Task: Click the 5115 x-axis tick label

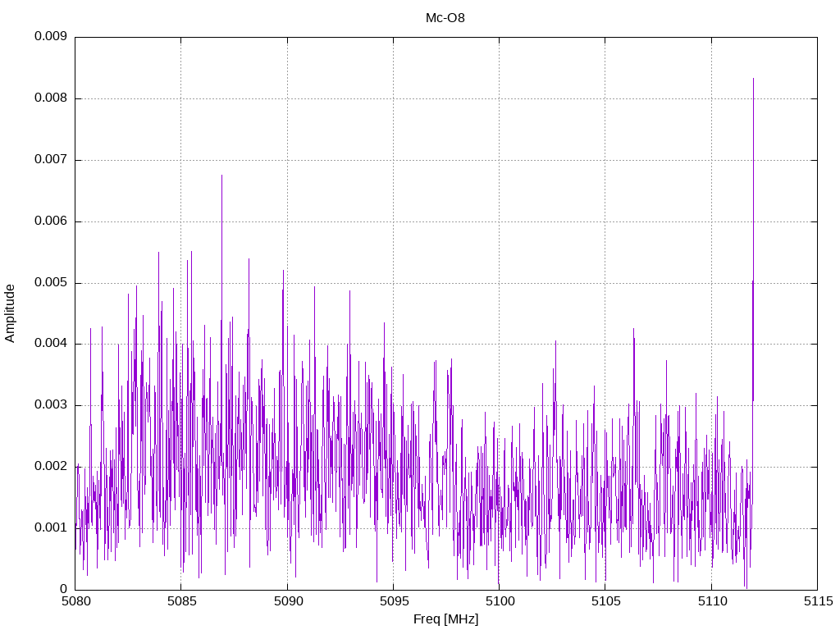Action: pyautogui.click(x=817, y=601)
